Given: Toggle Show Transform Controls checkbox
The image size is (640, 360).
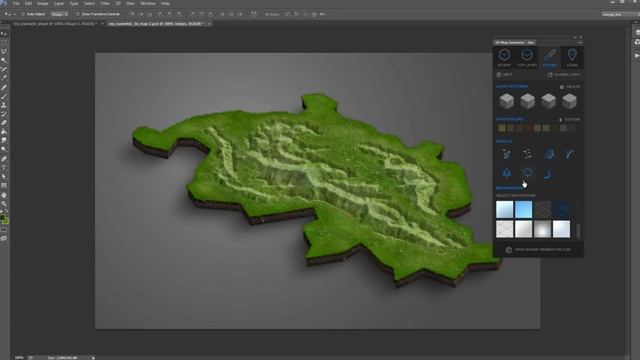Looking at the screenshot, I should [x=78, y=14].
